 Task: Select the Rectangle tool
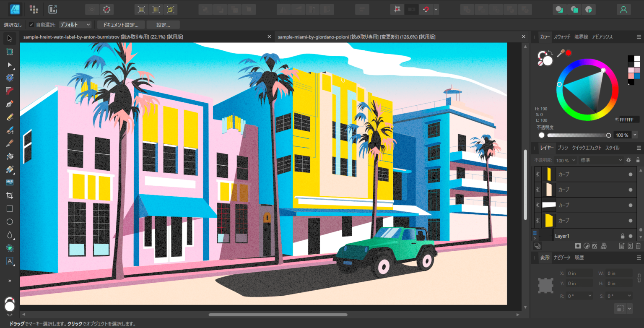coord(9,208)
